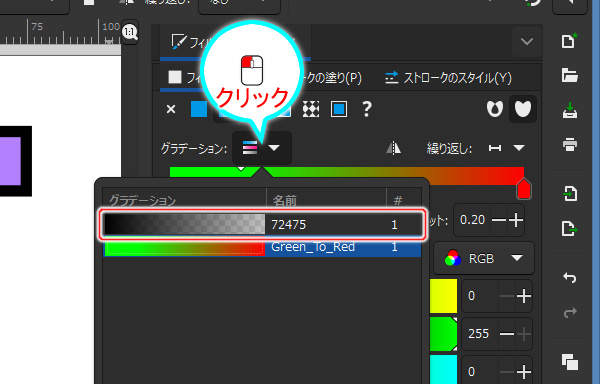Click the offset 0.20 value field
Image resolution: width=600 pixels, height=384 pixels.
click(x=473, y=220)
